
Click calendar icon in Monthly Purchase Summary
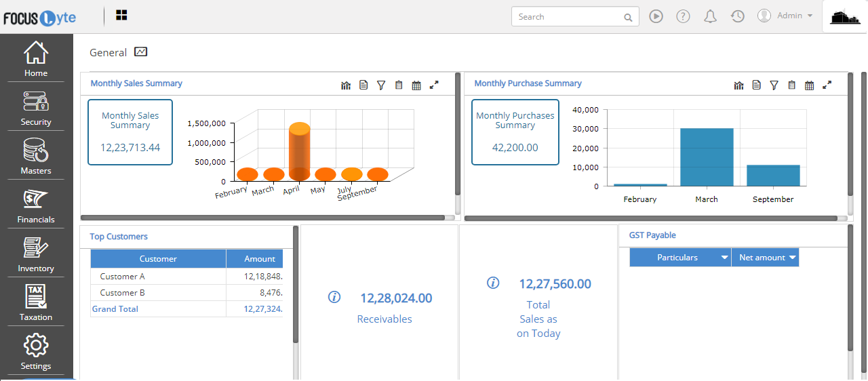(809, 85)
